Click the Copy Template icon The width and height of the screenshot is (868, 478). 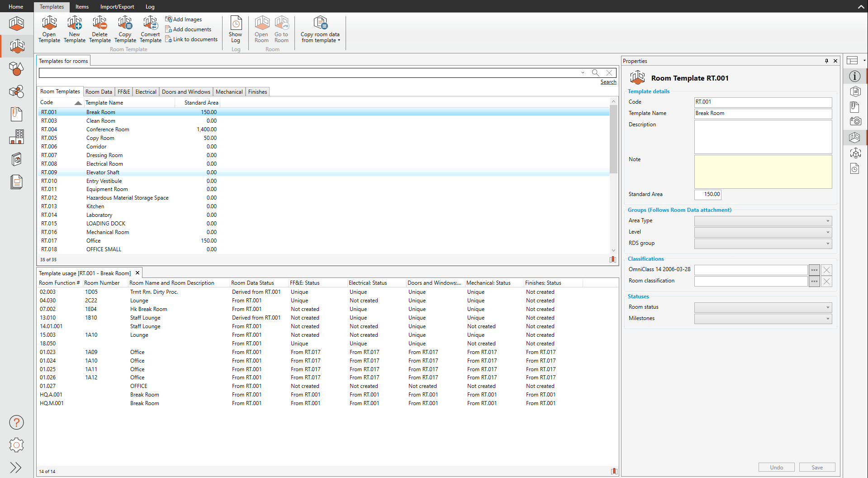(125, 29)
